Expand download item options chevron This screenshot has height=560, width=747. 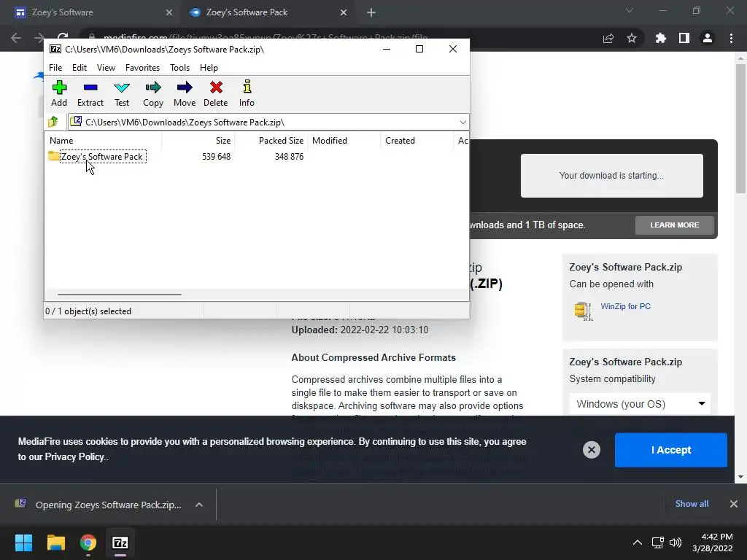click(x=199, y=505)
